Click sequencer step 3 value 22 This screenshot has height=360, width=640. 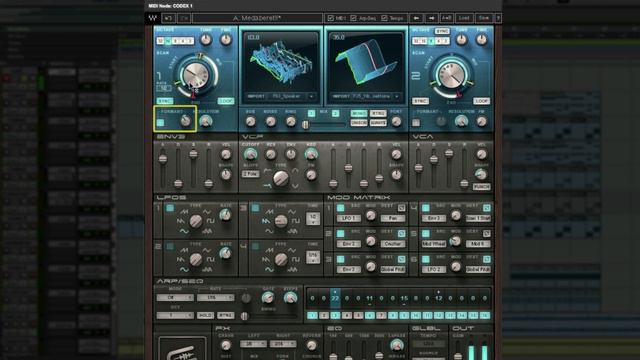click(335, 298)
